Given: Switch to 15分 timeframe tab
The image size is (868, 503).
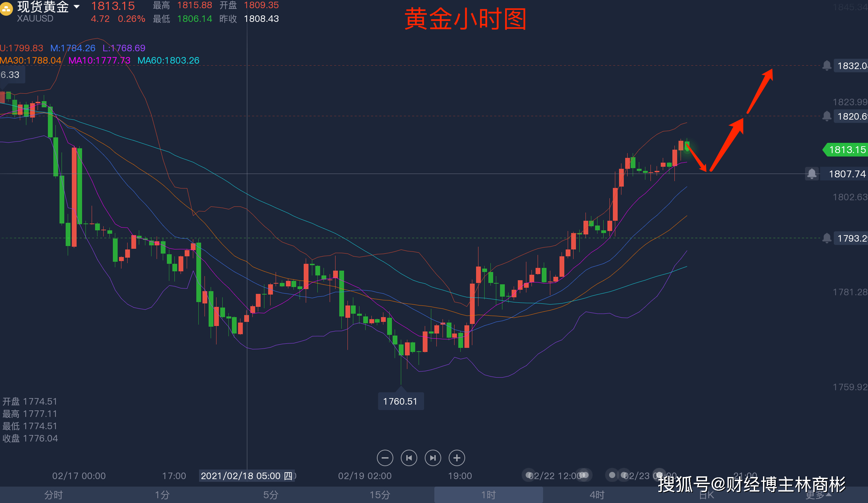Looking at the screenshot, I should point(380,495).
